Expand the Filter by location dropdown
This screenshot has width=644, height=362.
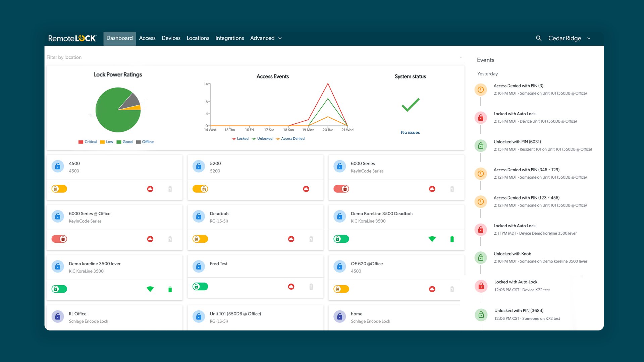point(460,57)
